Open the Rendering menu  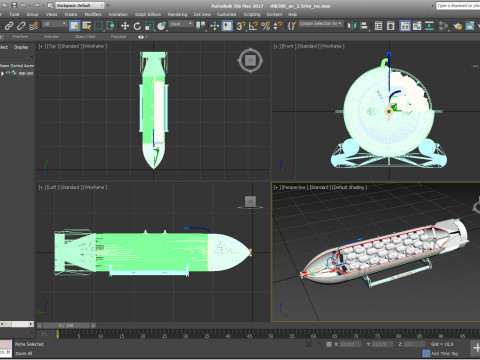click(x=177, y=14)
